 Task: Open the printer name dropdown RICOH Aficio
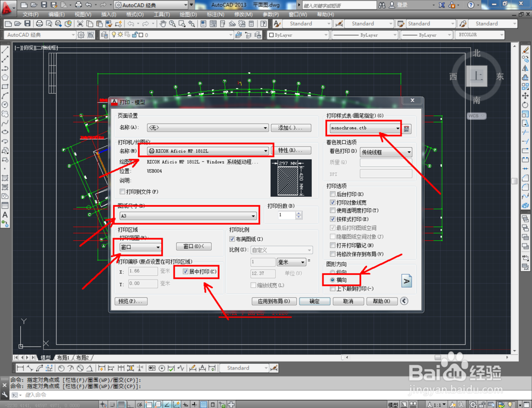point(208,151)
